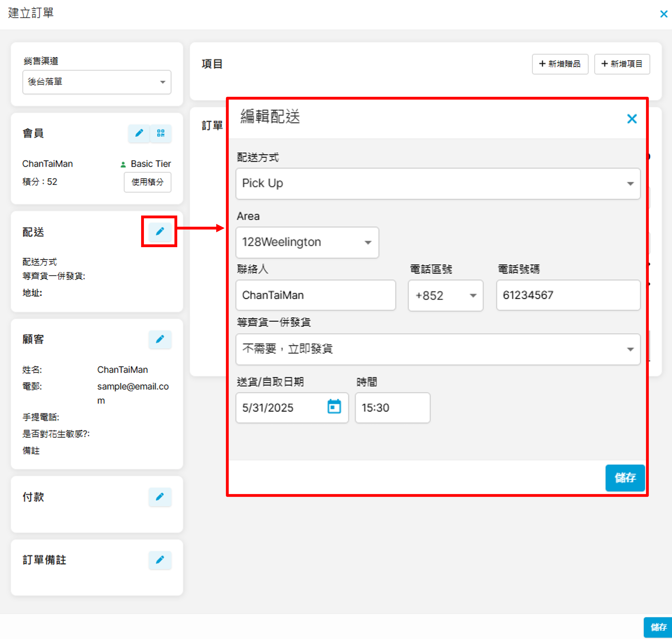The image size is (672, 639).
Task: Click the 新增贈品 button
Action: (560, 64)
